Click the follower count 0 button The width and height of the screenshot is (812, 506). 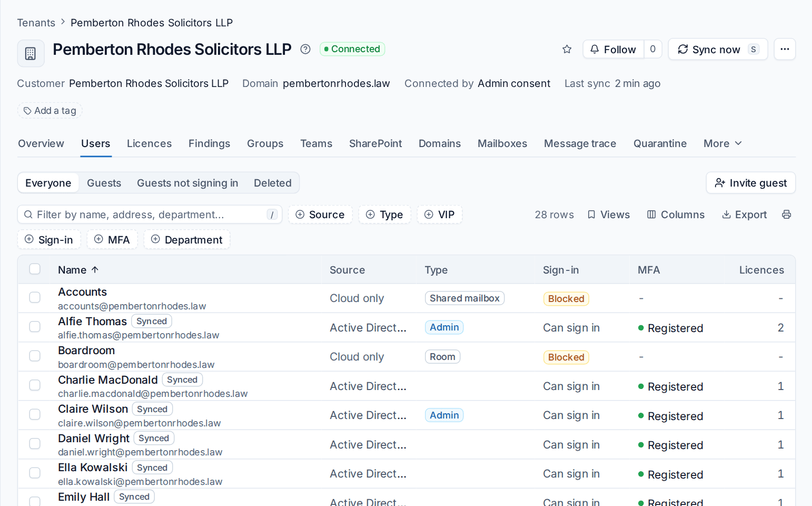pos(653,49)
